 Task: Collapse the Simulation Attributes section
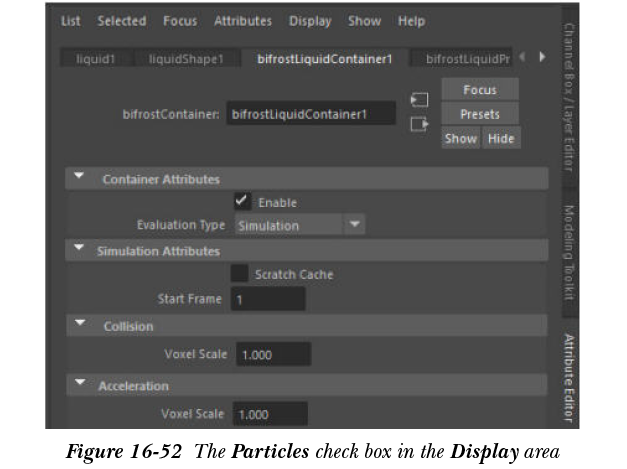(79, 250)
